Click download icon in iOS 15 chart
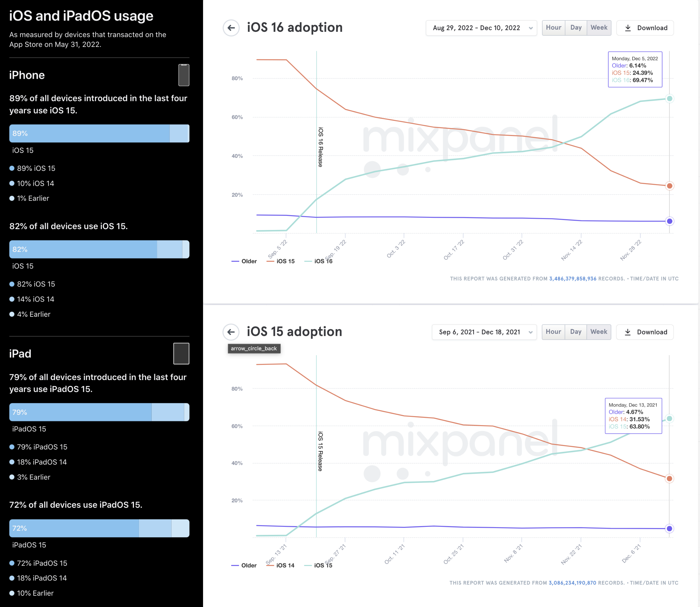 628,332
